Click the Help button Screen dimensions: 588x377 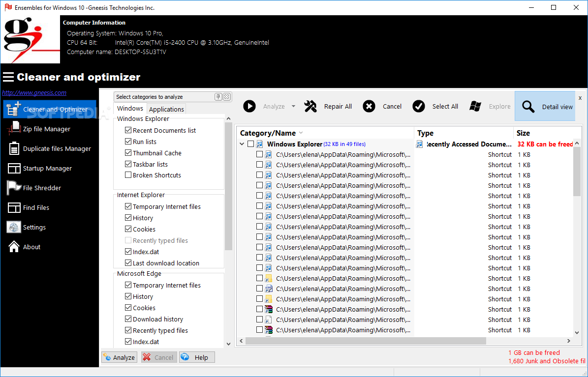(197, 357)
